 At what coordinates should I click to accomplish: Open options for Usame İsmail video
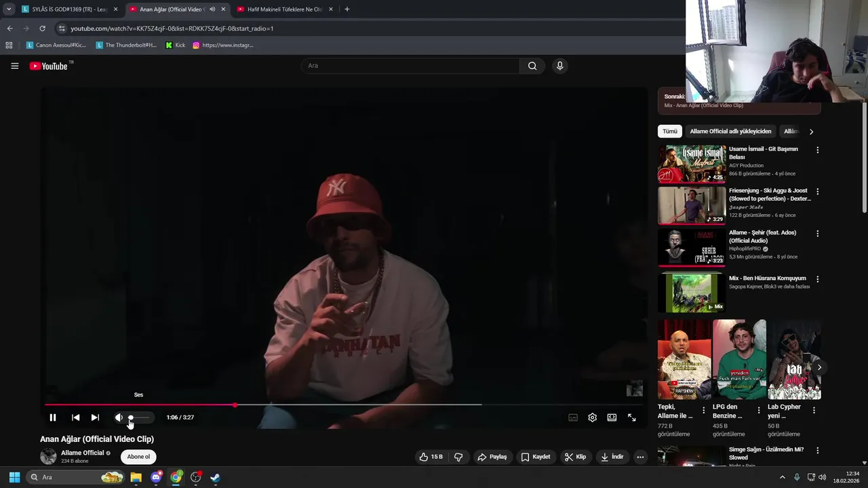[817, 150]
